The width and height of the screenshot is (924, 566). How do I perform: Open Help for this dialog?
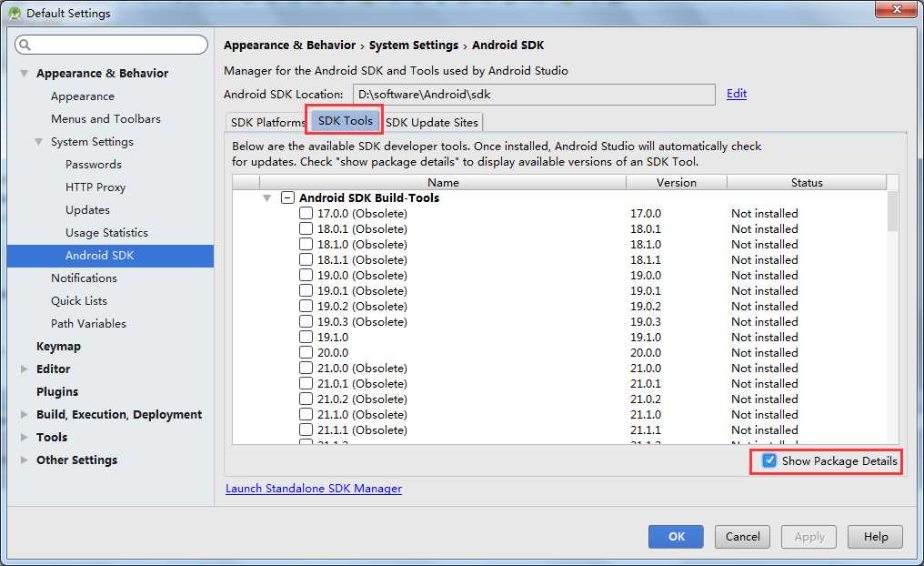(875, 537)
